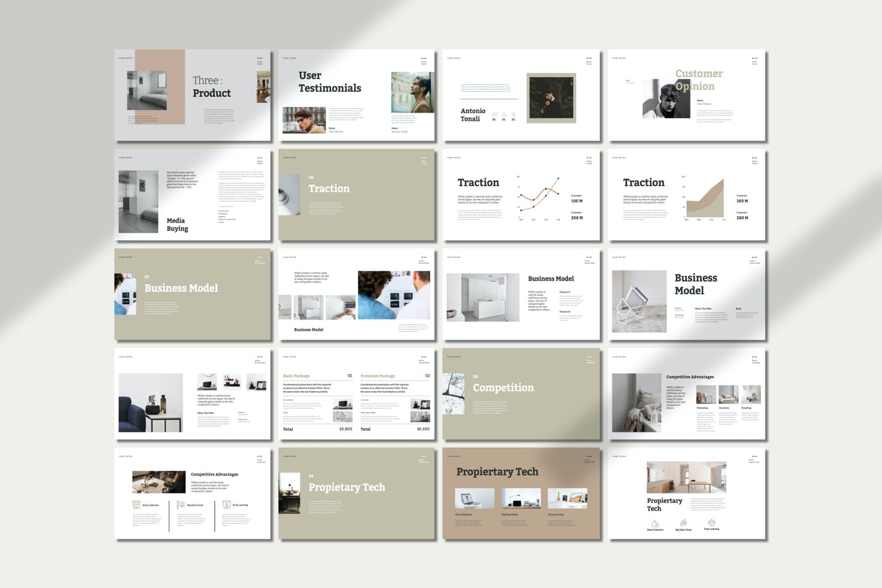Click the laptop photo on brown Propiertary Tech slide
The width and height of the screenshot is (882, 588).
click(474, 499)
